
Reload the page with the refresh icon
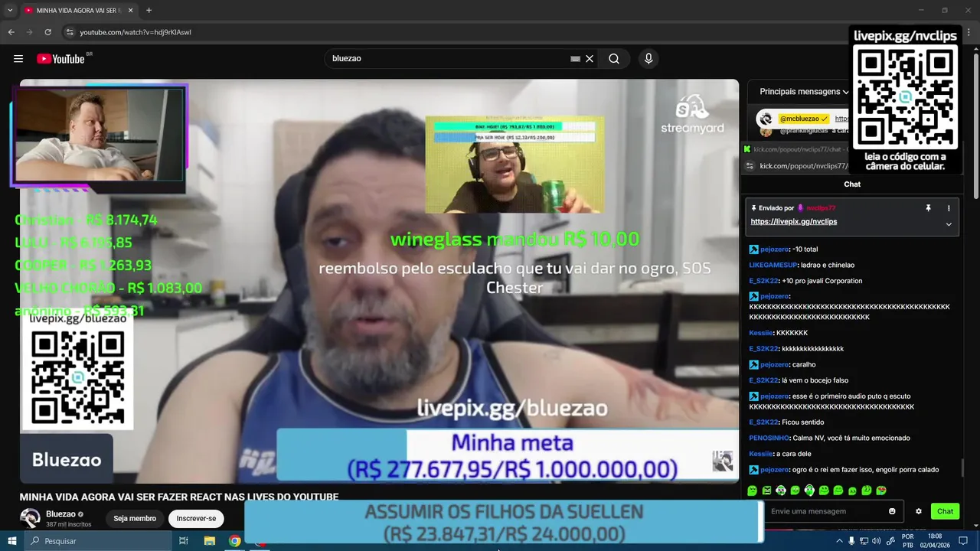(47, 32)
